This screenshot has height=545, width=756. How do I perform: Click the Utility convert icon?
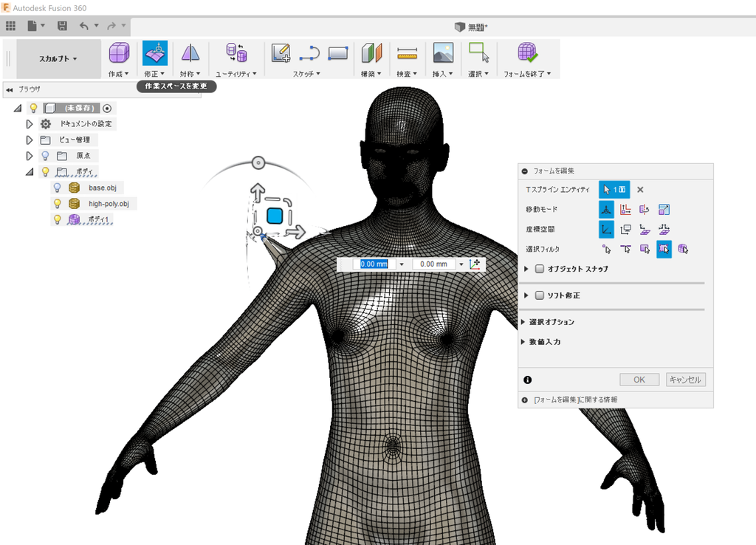pos(236,53)
